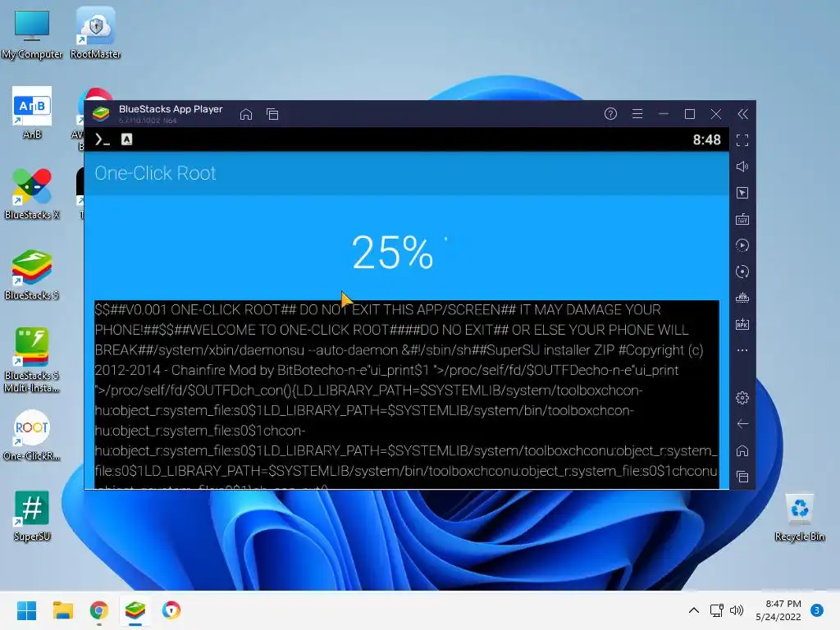Open Windows Start menu
This screenshot has width=840, height=630.
[x=26, y=610]
